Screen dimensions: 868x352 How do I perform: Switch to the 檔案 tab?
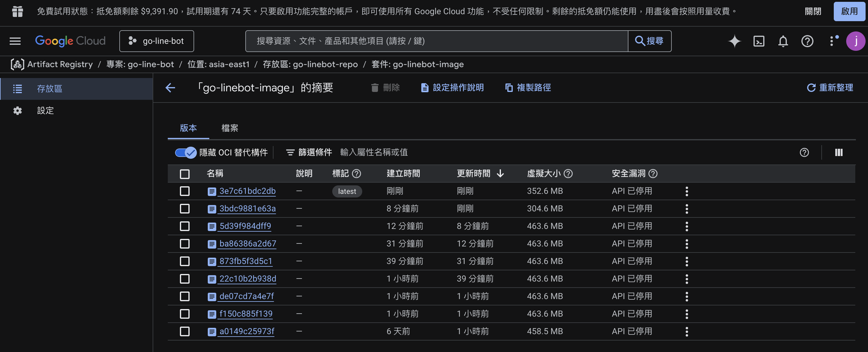pos(230,128)
